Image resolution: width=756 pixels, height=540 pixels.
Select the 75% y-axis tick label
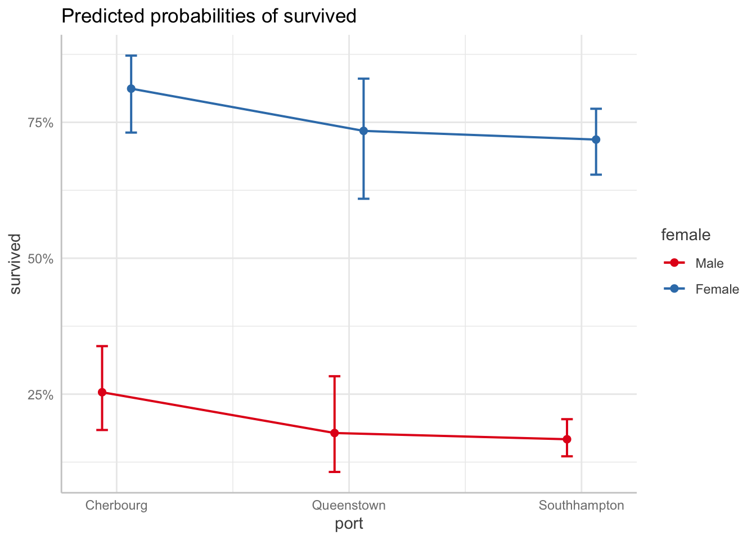pyautogui.click(x=40, y=123)
